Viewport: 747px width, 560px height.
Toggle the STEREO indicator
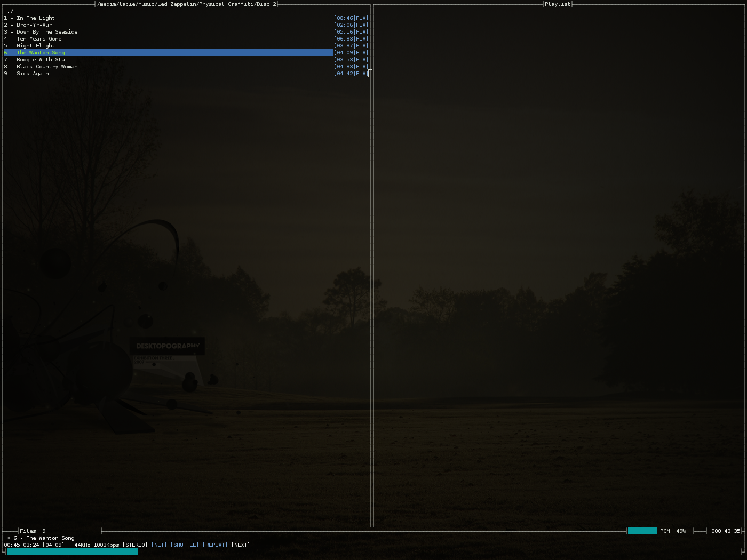135,545
